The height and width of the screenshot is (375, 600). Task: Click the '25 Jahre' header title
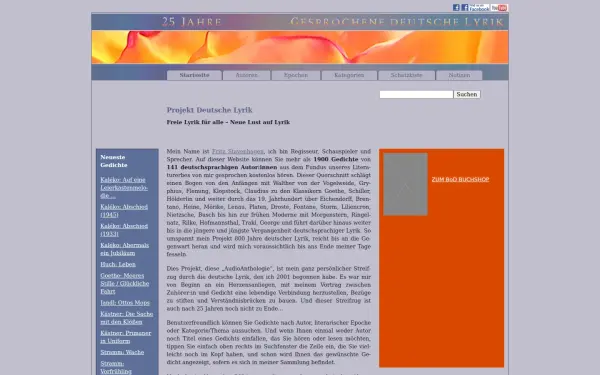(x=191, y=22)
